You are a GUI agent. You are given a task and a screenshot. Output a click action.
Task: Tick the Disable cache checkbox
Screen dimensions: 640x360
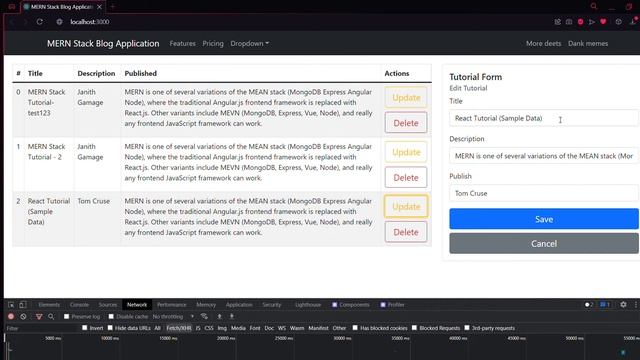111,316
